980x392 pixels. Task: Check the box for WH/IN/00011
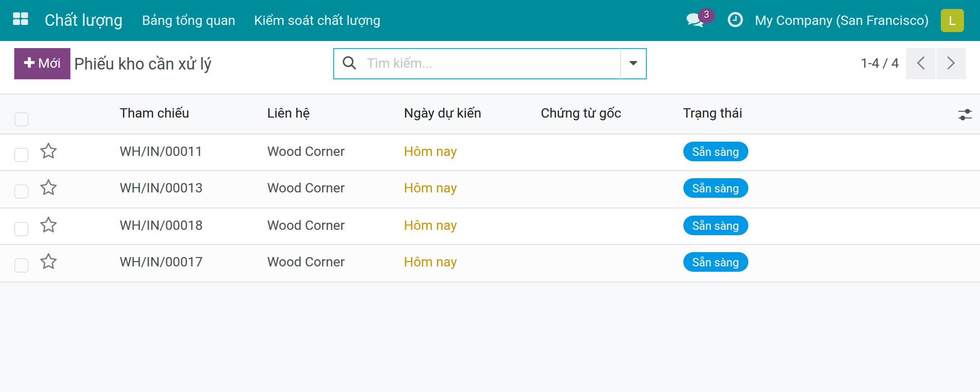click(x=21, y=155)
